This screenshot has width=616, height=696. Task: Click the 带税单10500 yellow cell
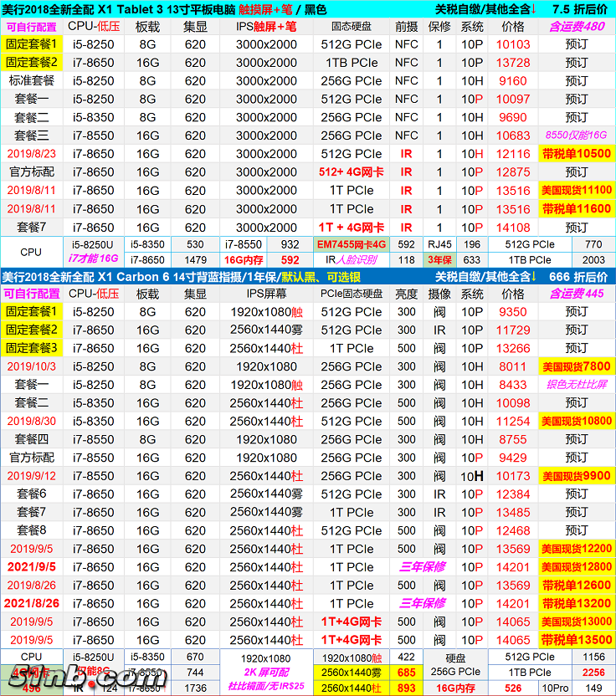coord(576,154)
